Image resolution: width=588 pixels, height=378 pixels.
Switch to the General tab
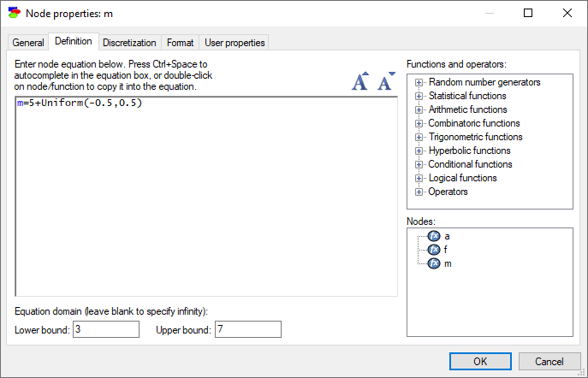[x=28, y=43]
